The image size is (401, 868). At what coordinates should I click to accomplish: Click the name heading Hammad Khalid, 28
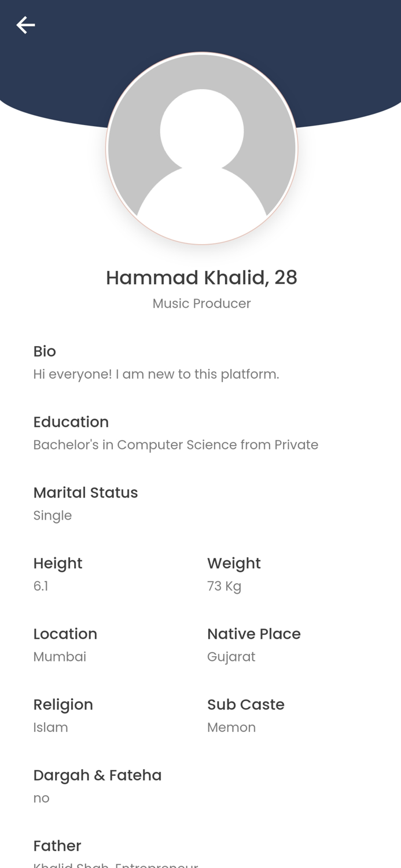[x=201, y=277]
